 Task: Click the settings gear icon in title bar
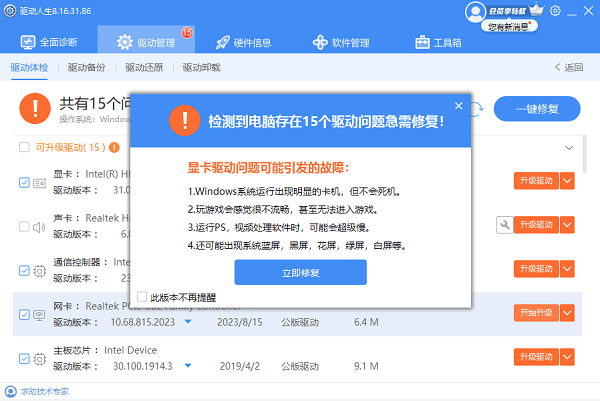tap(556, 11)
